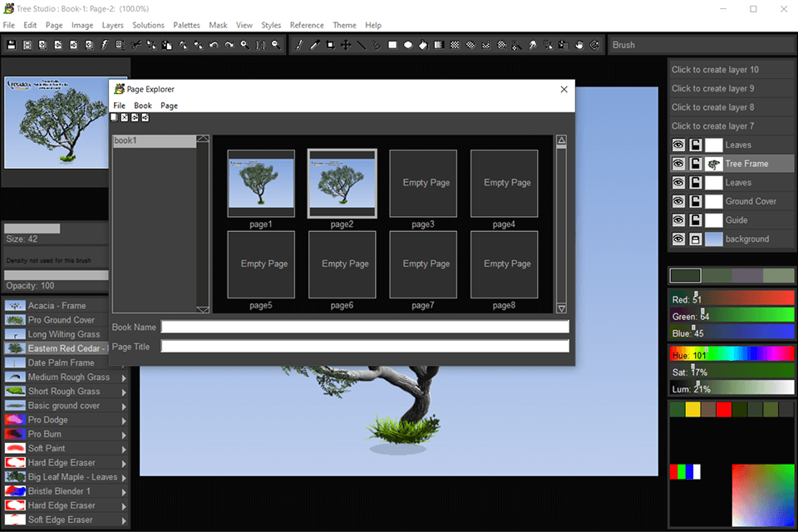Toggle the lock icon on Tree Frame layer
798x532 pixels.
pos(695,164)
